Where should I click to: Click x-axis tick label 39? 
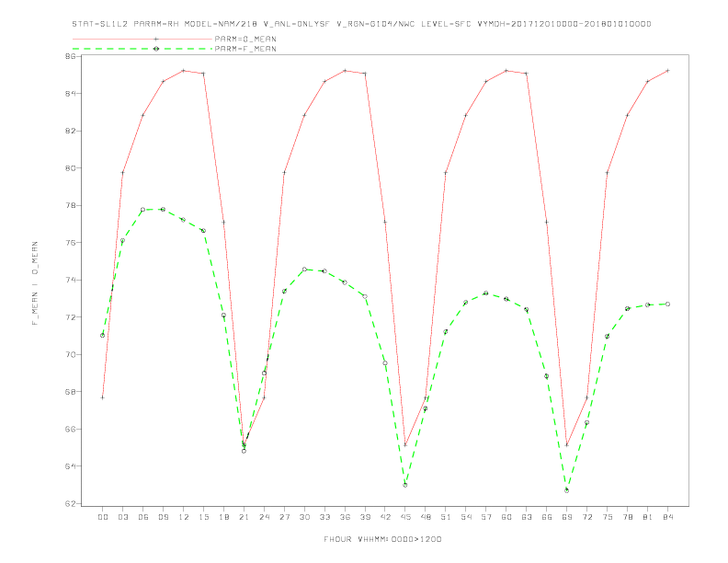(366, 517)
